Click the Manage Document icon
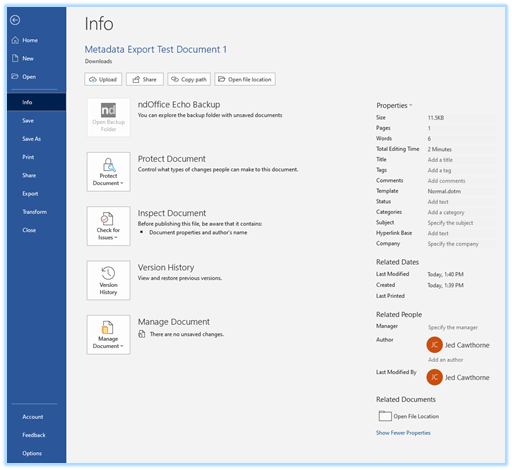This screenshot has height=470, width=512. [107, 327]
